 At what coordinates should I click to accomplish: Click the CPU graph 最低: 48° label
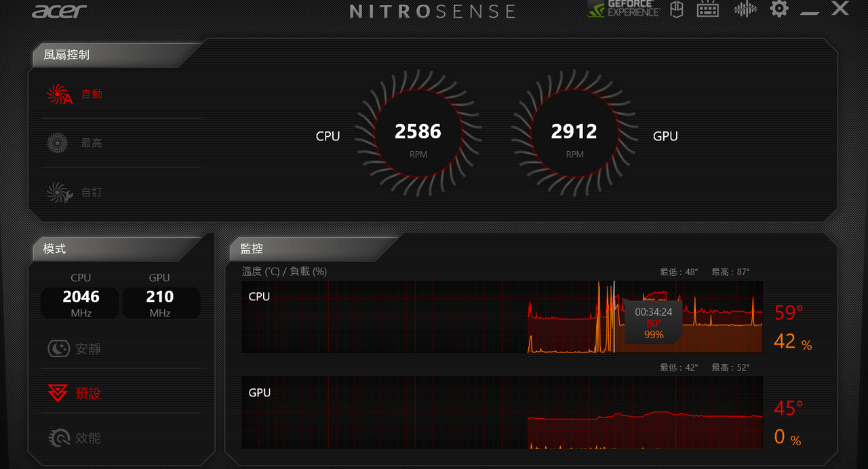679,272
